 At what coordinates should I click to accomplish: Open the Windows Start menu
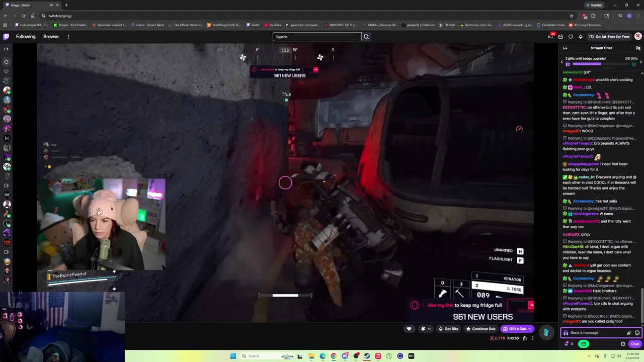(x=233, y=356)
